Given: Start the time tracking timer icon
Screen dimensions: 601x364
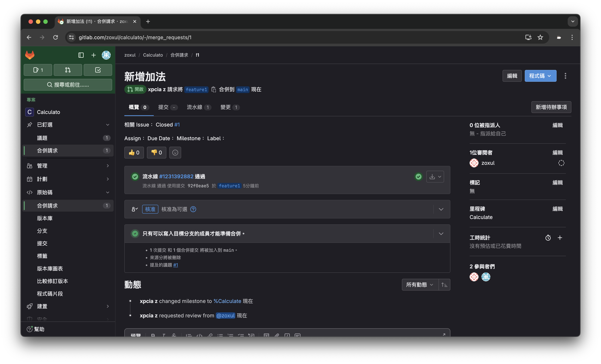Looking at the screenshot, I should [x=548, y=238].
